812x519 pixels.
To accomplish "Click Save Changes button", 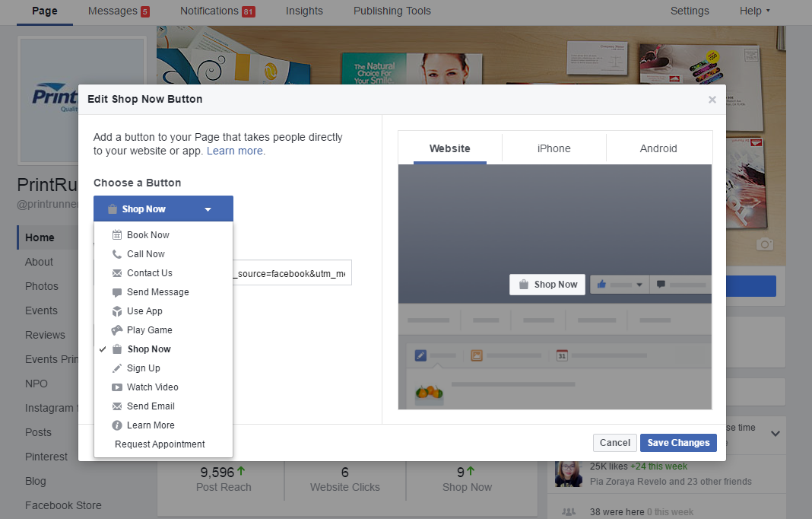I will (678, 443).
